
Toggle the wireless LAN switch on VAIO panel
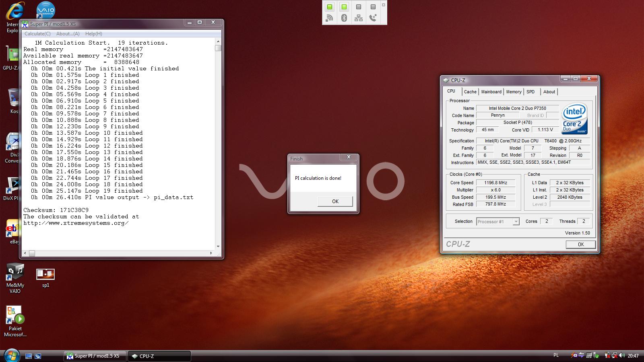click(x=330, y=7)
